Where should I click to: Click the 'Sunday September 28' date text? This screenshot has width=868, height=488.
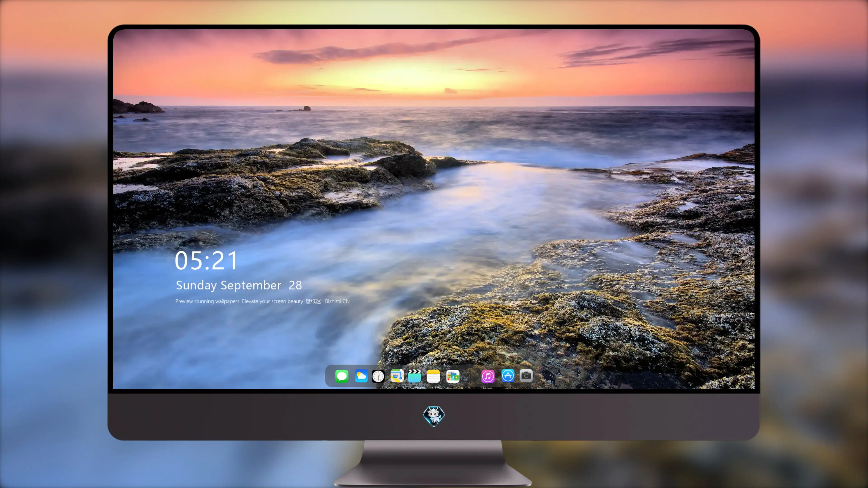(x=238, y=285)
